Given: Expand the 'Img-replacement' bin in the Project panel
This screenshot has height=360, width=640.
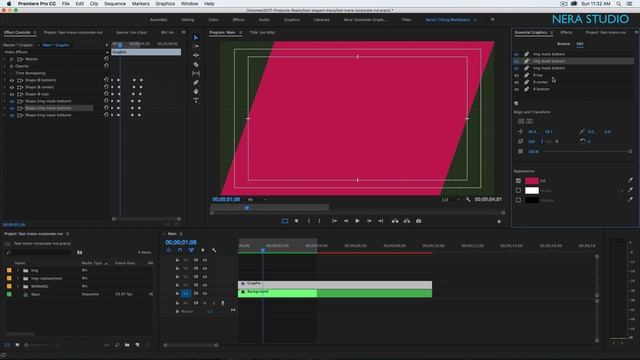Looking at the screenshot, I should tap(18, 278).
